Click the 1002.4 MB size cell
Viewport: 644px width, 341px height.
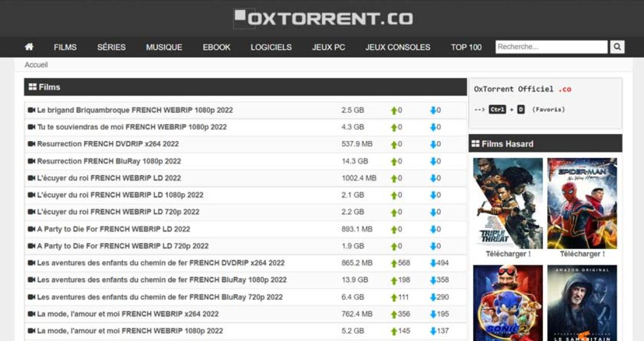coord(359,178)
